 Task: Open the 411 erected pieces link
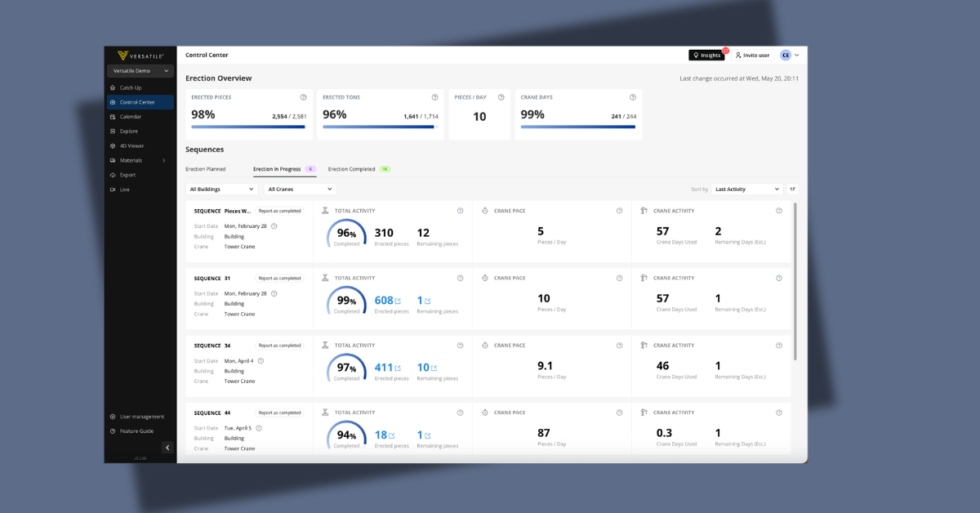(x=388, y=368)
